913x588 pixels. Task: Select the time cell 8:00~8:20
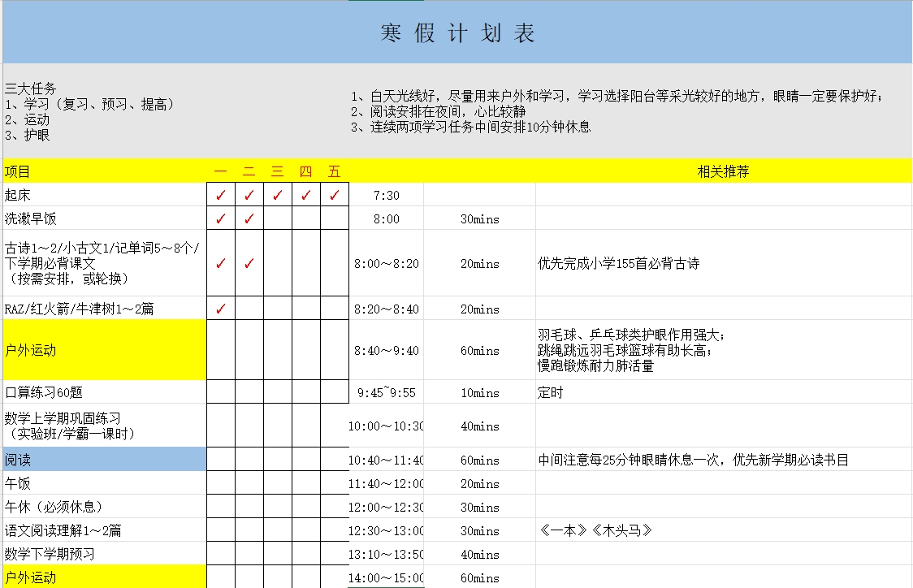(x=387, y=263)
